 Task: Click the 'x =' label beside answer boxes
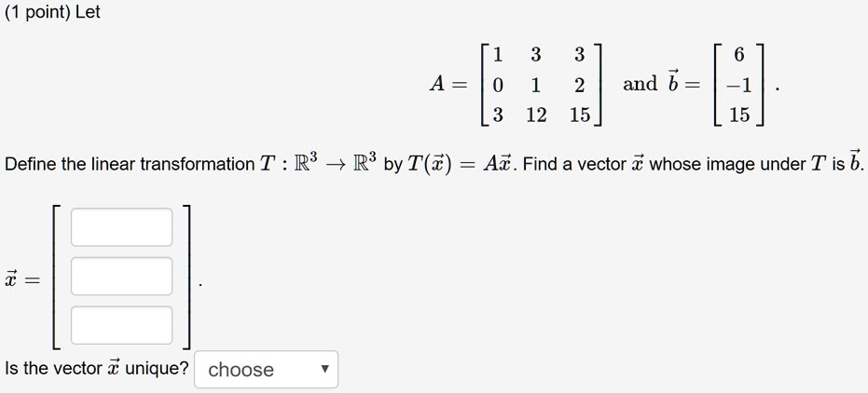(x=22, y=279)
